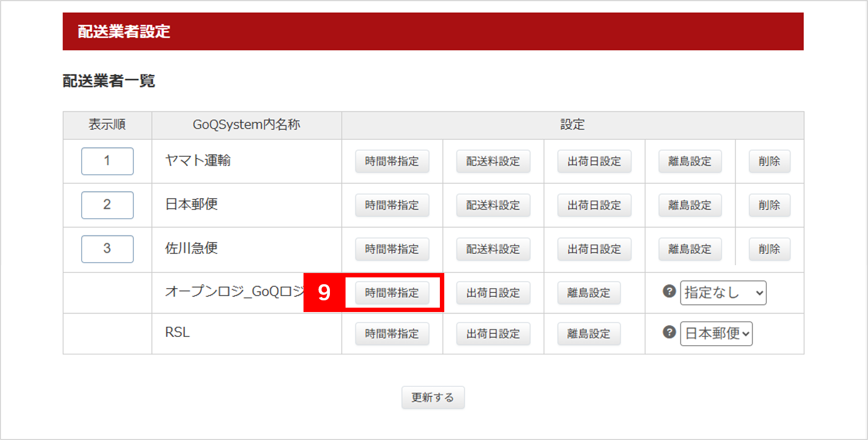
Task: Click help icon in RSL row
Action: (669, 332)
